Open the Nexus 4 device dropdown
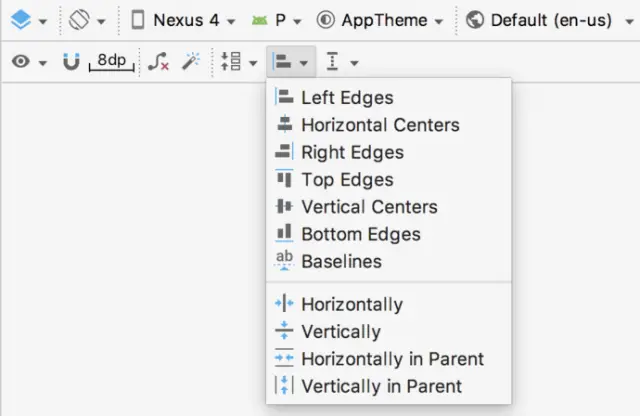 183,20
